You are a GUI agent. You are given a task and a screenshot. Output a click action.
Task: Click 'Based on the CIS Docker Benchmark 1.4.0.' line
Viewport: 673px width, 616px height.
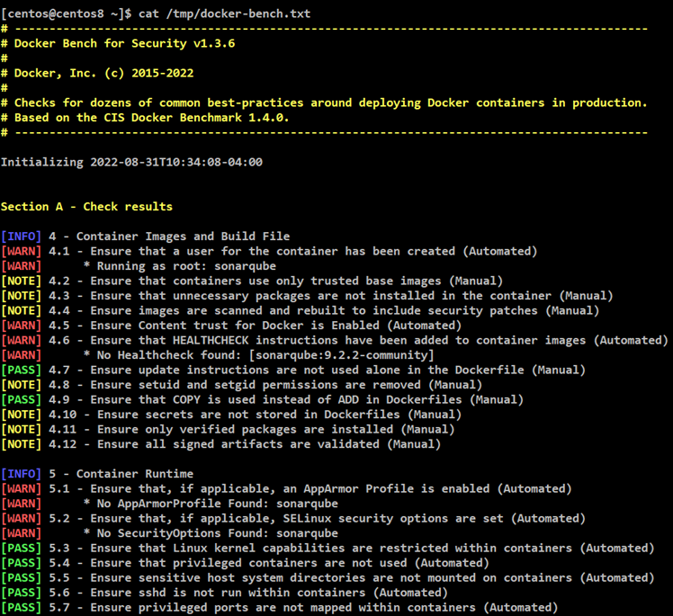click(x=151, y=118)
